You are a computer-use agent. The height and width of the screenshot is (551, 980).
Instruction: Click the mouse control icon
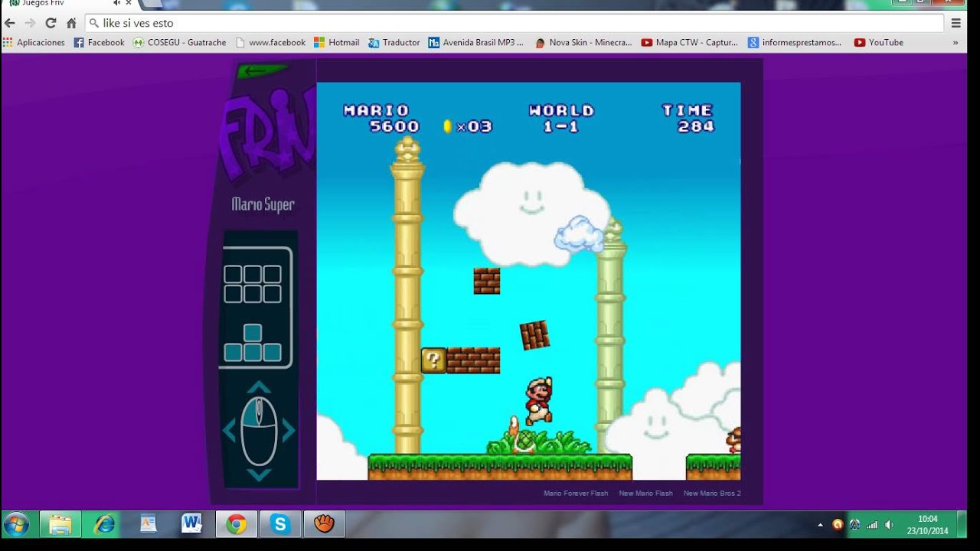point(259,431)
